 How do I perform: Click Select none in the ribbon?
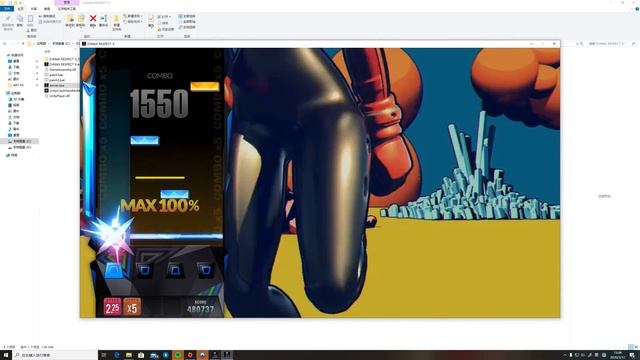[x=187, y=22]
